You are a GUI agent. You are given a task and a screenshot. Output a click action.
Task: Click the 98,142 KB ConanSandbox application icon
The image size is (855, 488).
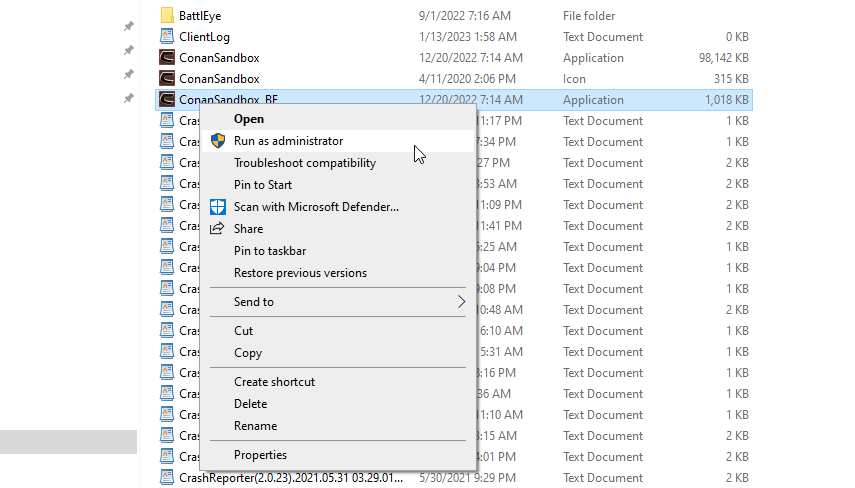167,57
